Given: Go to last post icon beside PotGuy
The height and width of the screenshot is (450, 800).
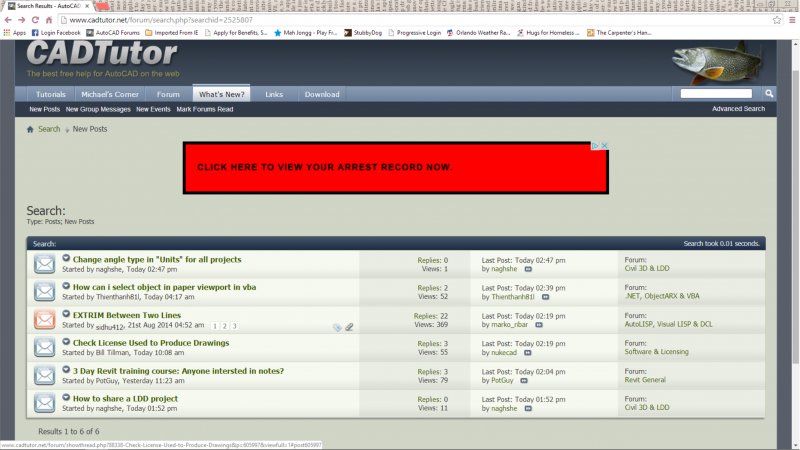Looking at the screenshot, I should (x=524, y=381).
